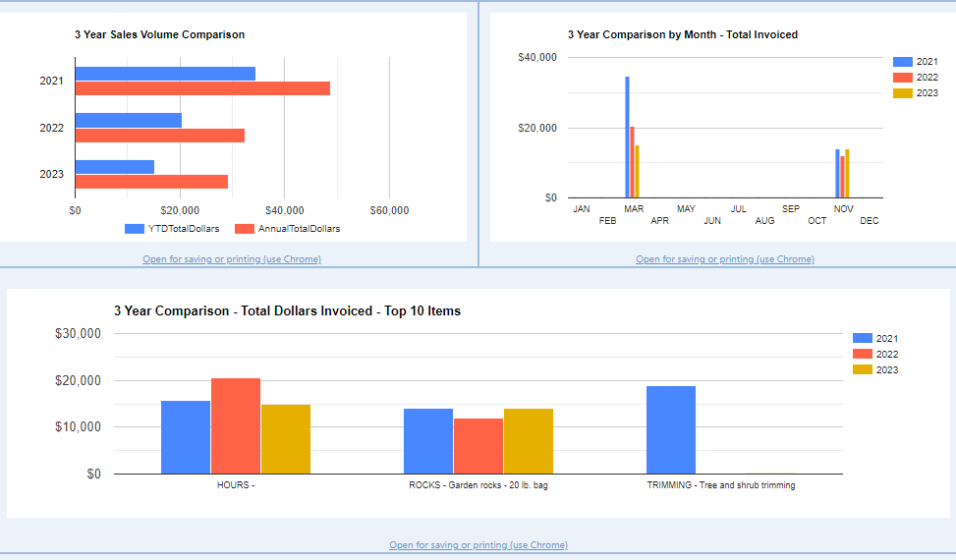Click the 2023 AnnualTotalDollars red bar
The image size is (956, 560).
click(x=151, y=182)
